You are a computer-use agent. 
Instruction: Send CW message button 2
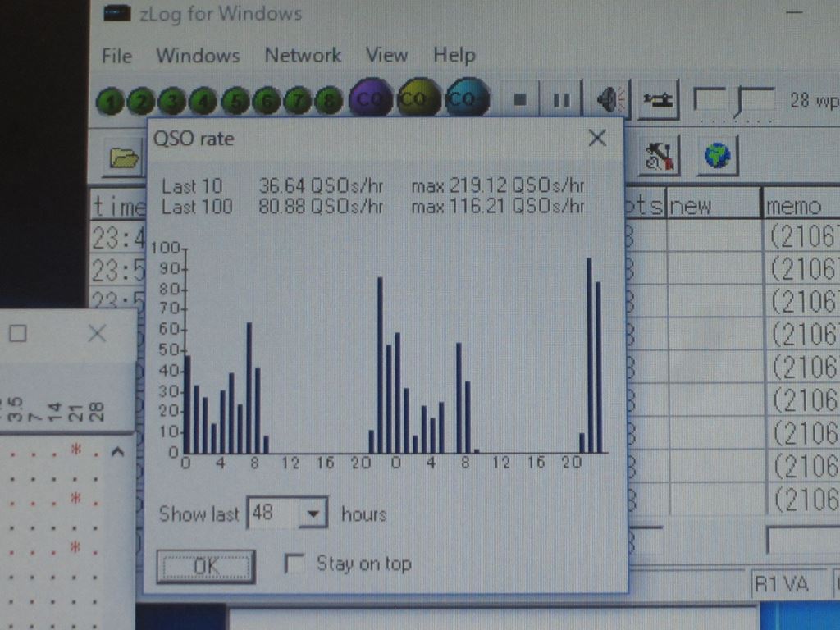click(141, 101)
